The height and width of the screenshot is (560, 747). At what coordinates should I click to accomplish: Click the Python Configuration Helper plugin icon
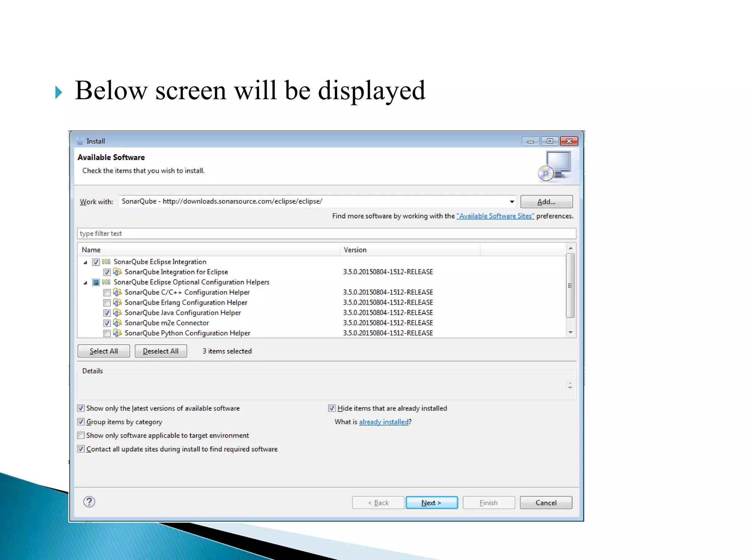click(117, 333)
